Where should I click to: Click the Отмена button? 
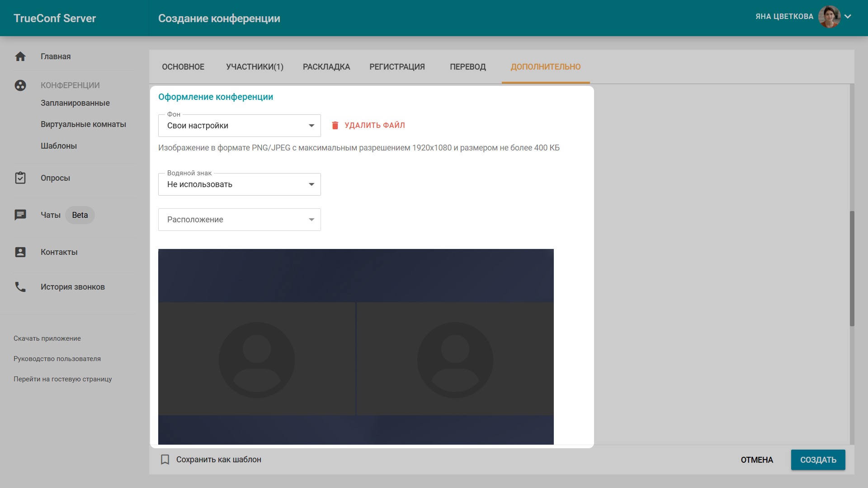coord(757,460)
